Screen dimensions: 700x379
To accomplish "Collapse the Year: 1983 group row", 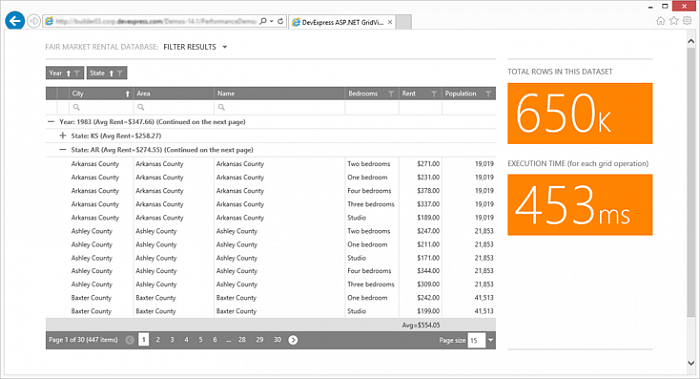I will [x=51, y=121].
